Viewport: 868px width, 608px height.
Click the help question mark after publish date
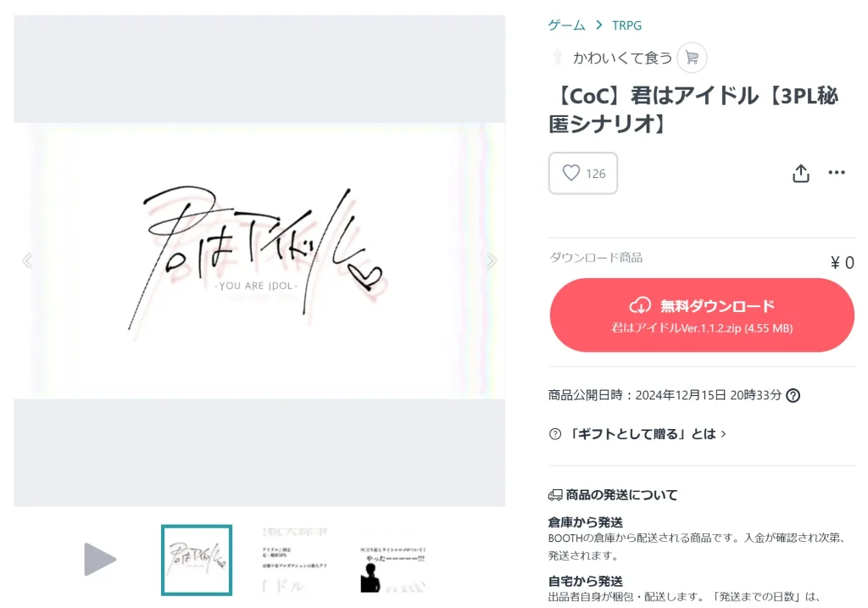coord(793,395)
